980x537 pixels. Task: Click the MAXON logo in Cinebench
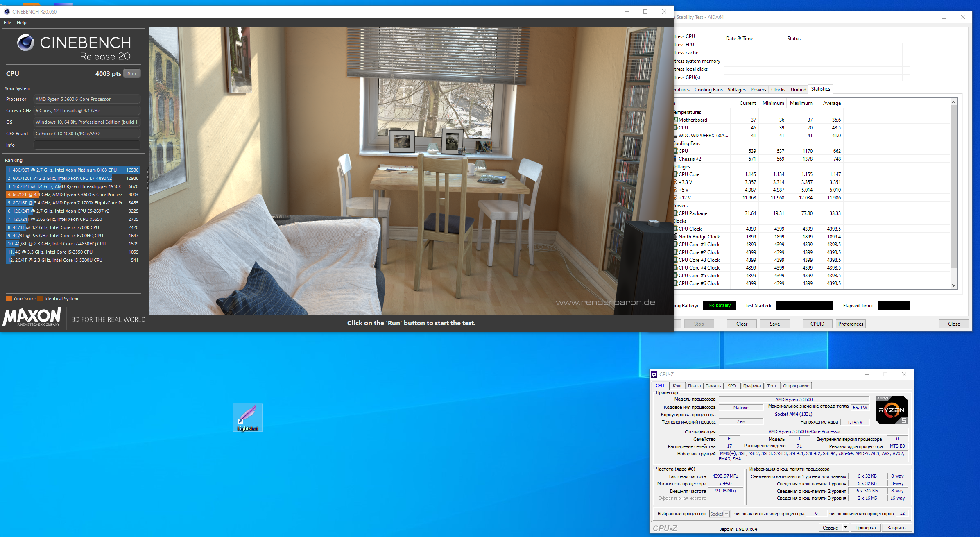32,317
